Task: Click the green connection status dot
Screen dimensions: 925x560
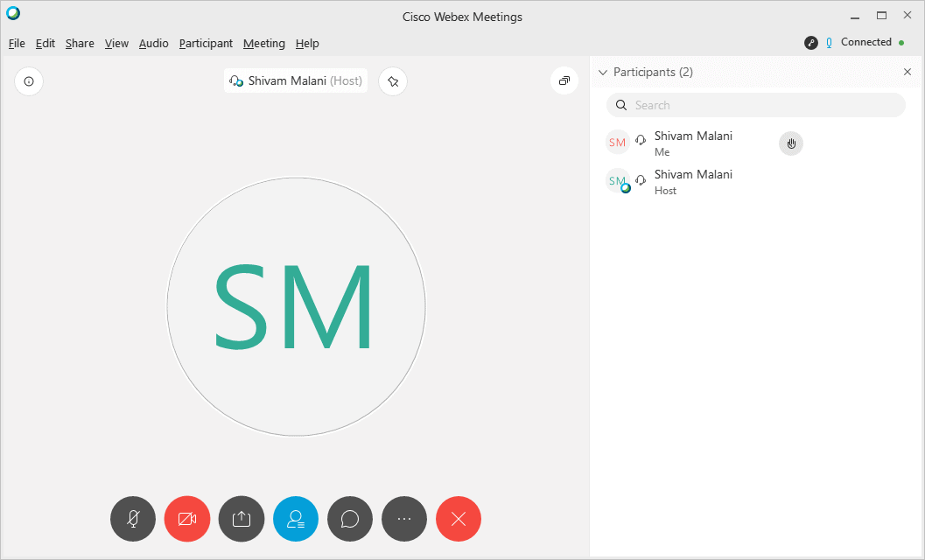Action: [901, 43]
